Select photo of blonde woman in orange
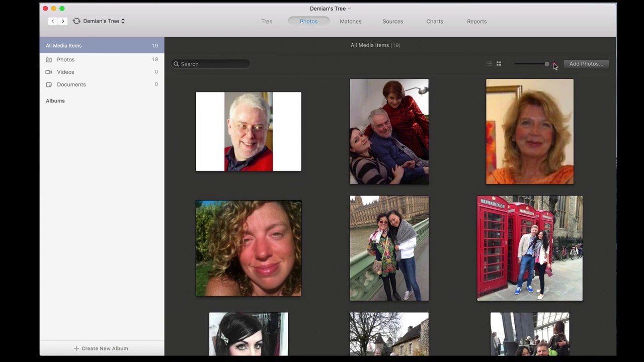Screen dimensions: 644x362 [x=530, y=131]
